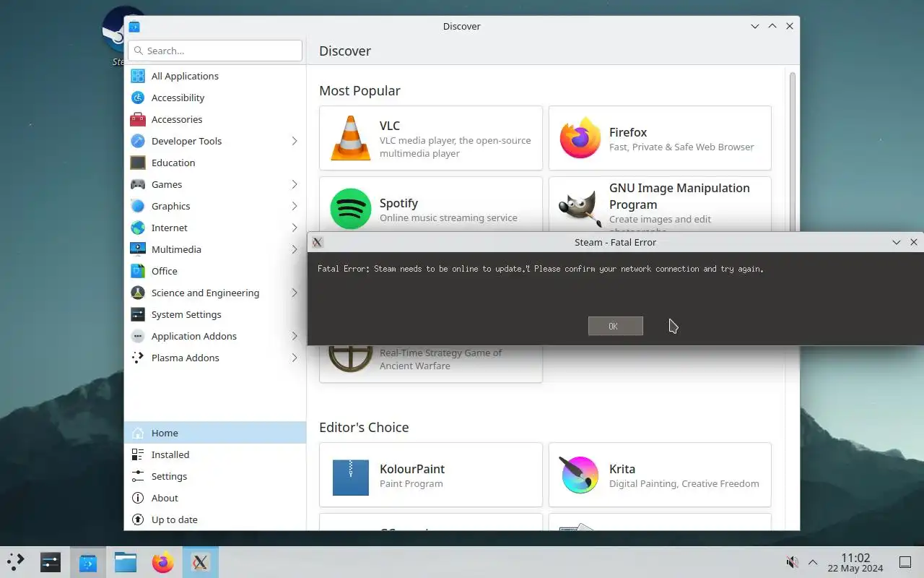Open the Spotify app card
Viewport: 924px width, 578px height.
point(431,204)
